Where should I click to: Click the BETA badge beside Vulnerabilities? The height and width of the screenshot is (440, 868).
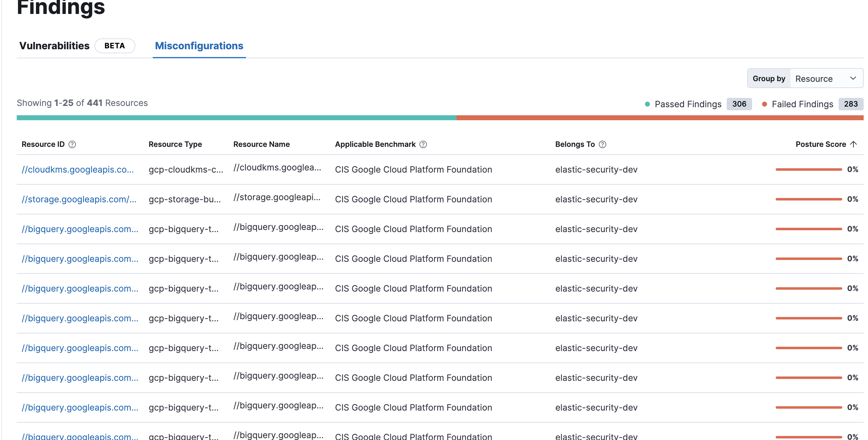point(115,46)
